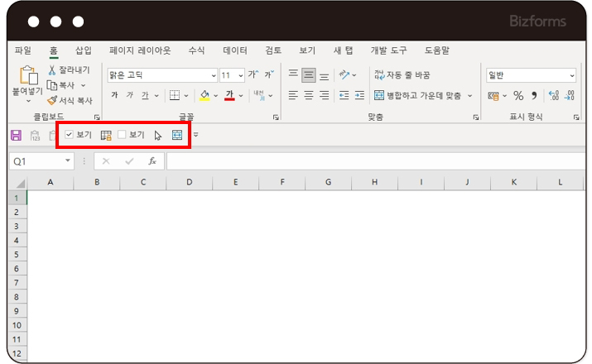Click the Paste (붙여넣기) clipboard icon

tap(27, 76)
